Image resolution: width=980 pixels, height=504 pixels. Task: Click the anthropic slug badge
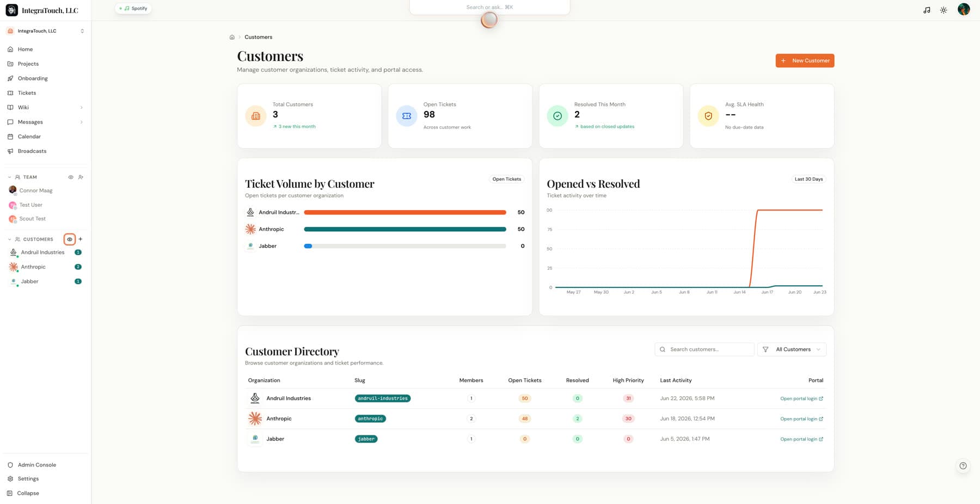tap(370, 419)
